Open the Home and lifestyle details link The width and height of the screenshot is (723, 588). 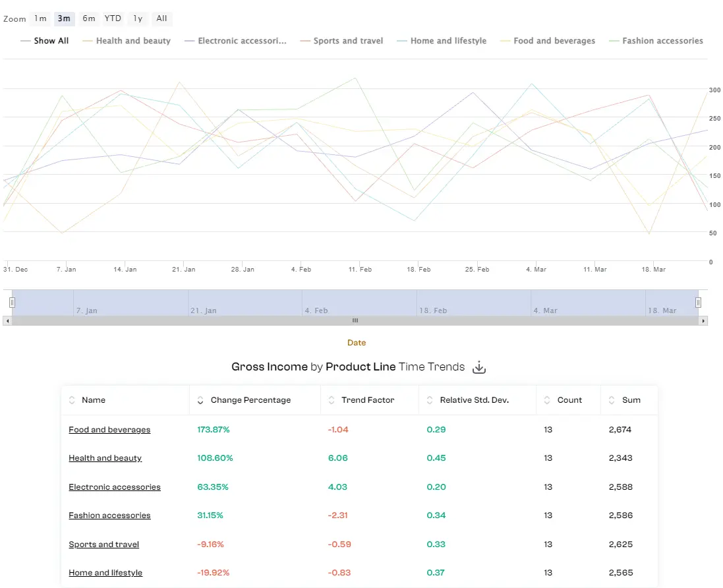coord(105,573)
